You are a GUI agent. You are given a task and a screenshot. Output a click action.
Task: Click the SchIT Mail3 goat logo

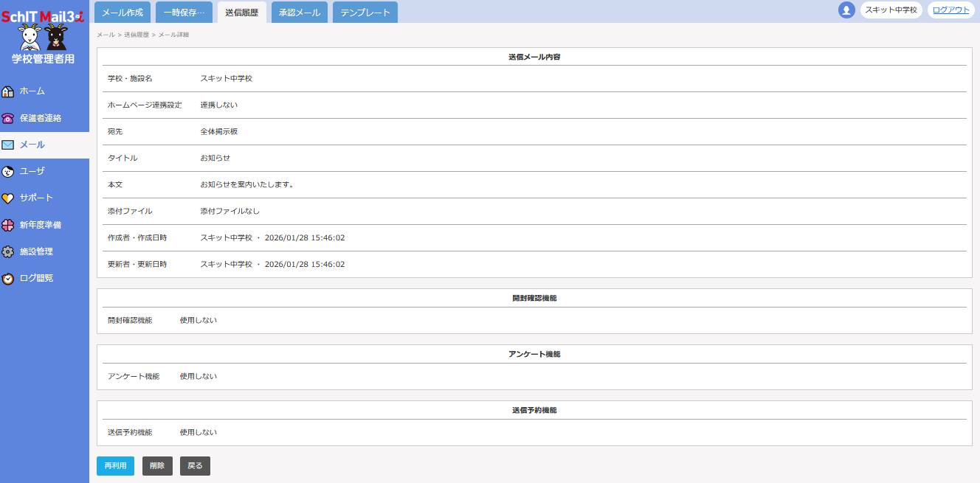[x=43, y=35]
